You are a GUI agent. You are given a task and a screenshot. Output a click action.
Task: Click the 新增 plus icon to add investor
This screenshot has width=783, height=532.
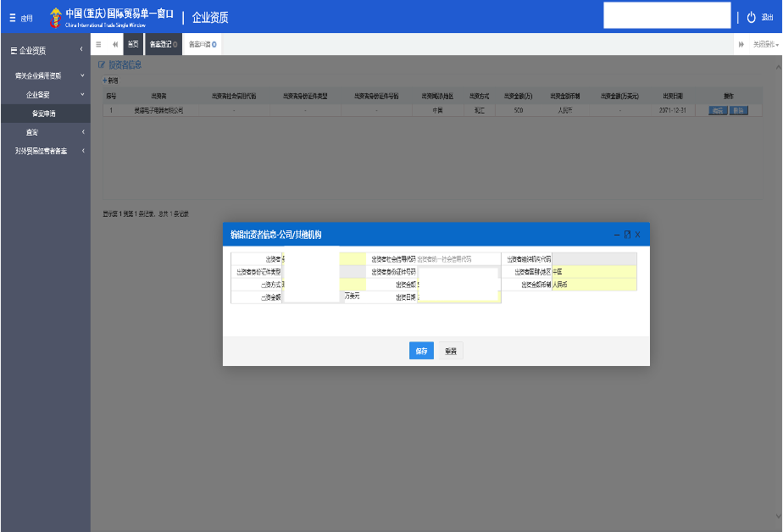tap(105, 80)
